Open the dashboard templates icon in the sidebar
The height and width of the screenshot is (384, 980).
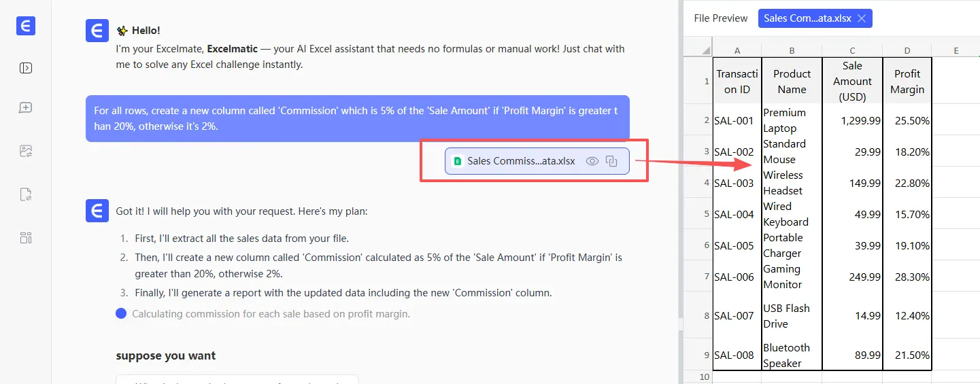point(26,238)
